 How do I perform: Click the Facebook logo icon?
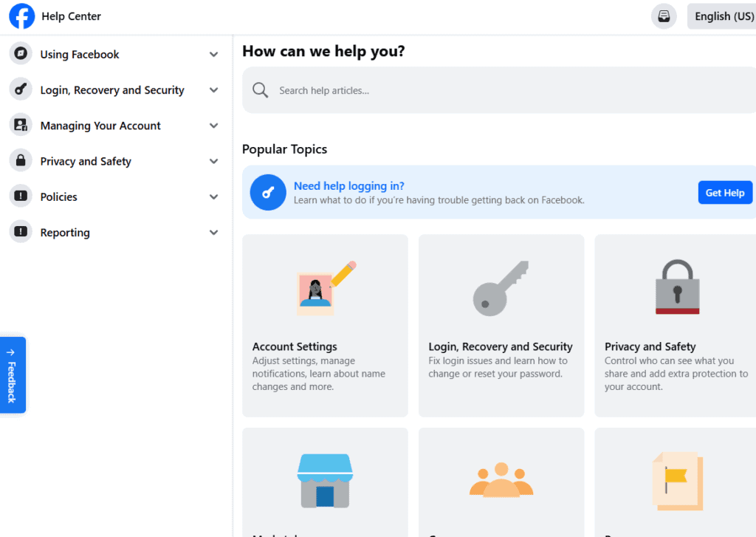(21, 16)
